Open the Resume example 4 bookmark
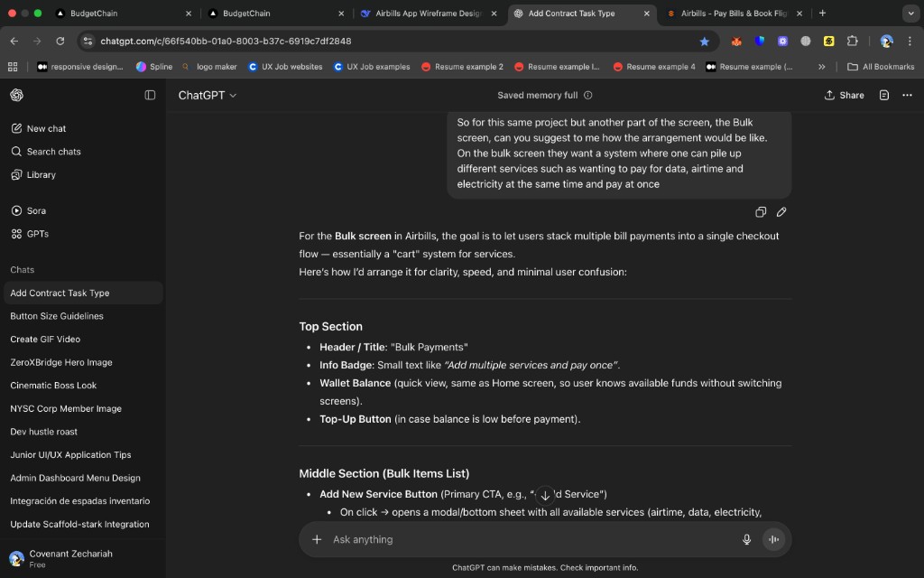The image size is (924, 578). (654, 67)
